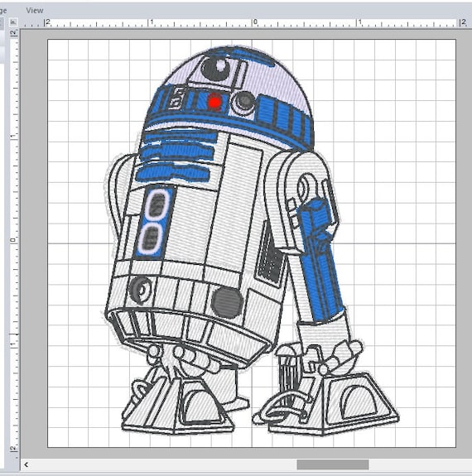Click the ruler units 'in.' box
The width and height of the screenshot is (472, 476).
click(x=14, y=22)
